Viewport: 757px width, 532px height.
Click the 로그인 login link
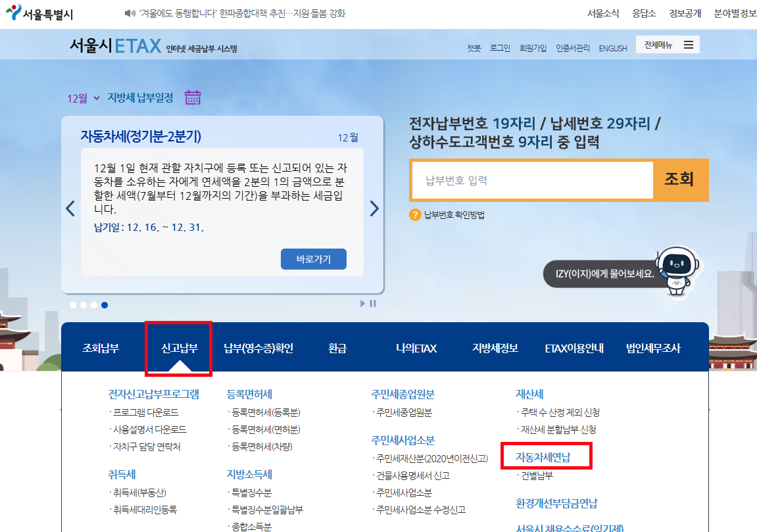coord(501,47)
